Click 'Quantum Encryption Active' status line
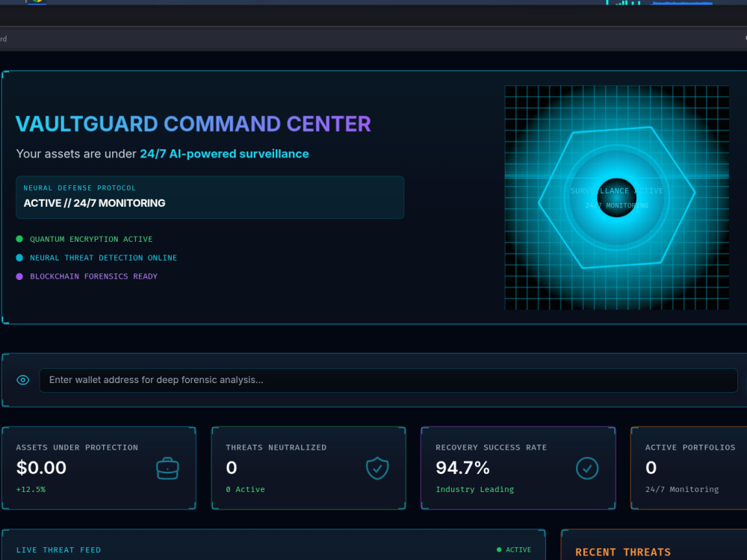This screenshot has height=560, width=747. point(91,239)
